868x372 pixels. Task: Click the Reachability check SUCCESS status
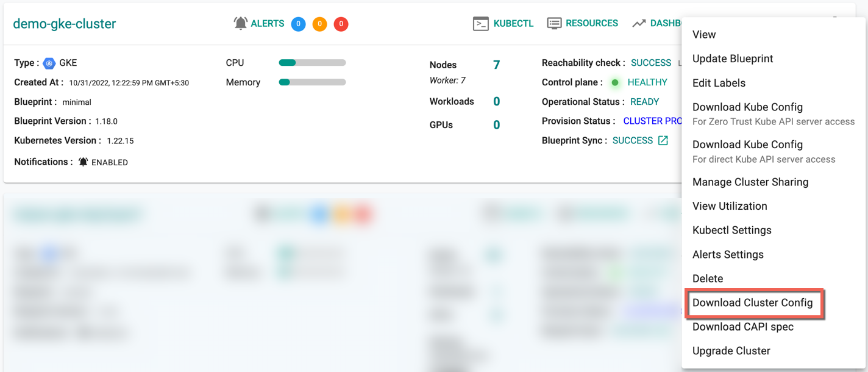point(651,63)
